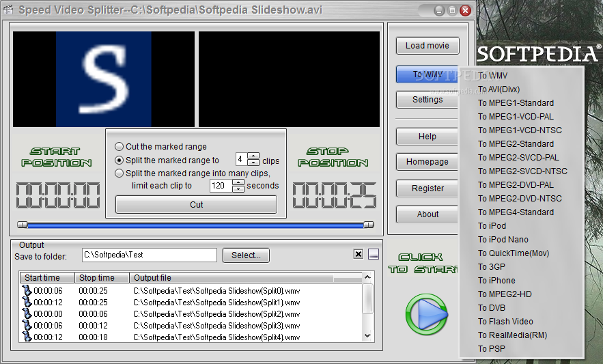Click the Stop time column header

click(102, 277)
